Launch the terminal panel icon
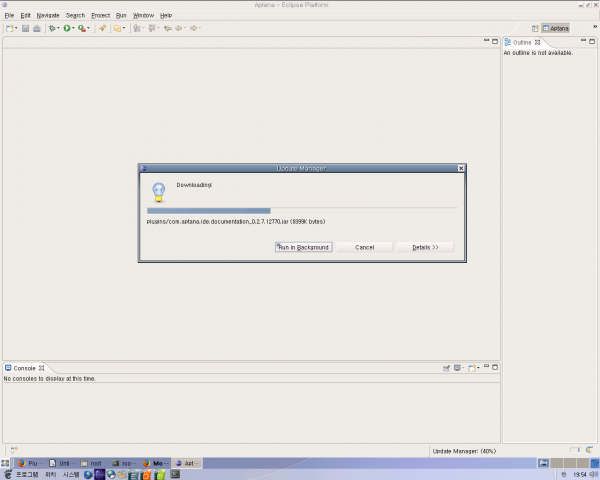The image size is (600, 480). click(175, 475)
